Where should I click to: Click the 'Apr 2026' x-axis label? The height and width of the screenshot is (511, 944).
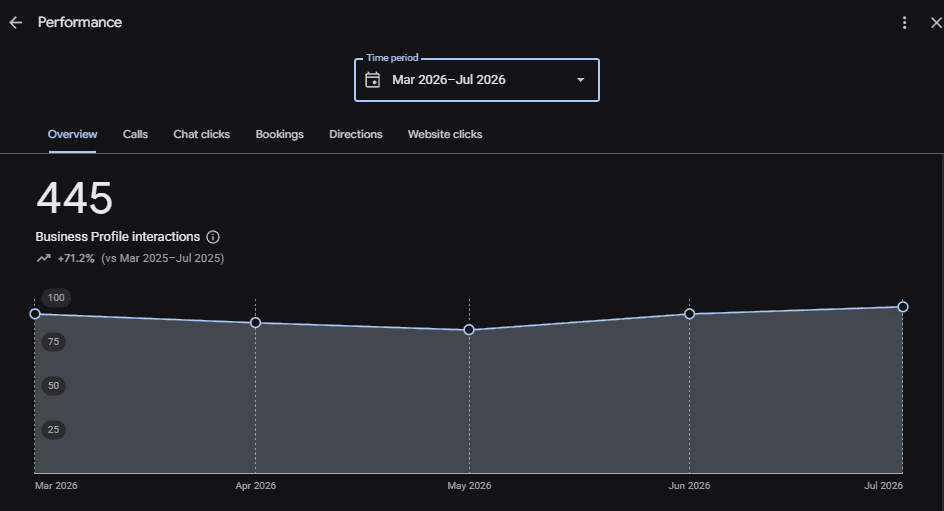(256, 486)
